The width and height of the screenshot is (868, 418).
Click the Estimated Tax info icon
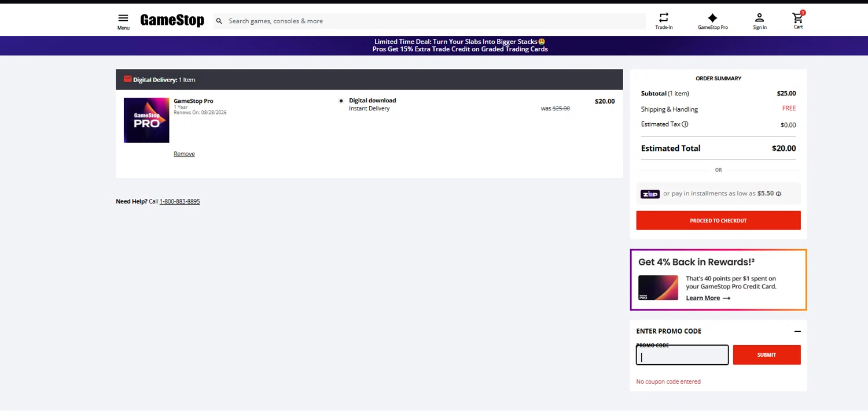[x=685, y=124]
